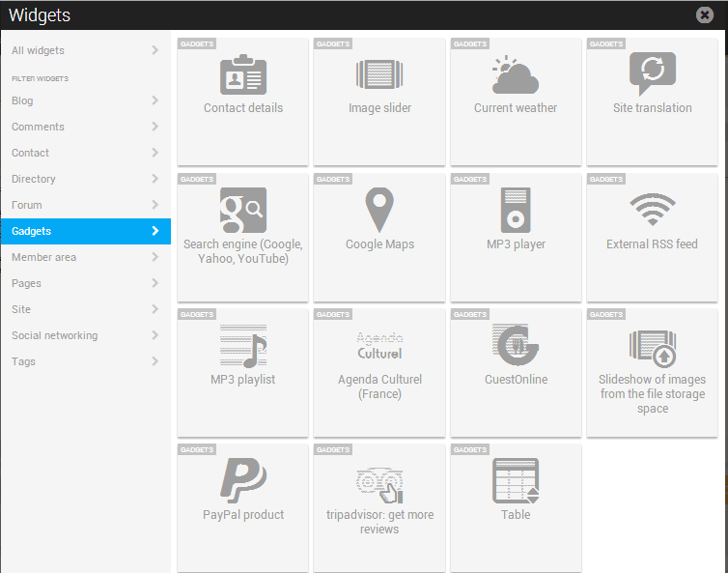Select the MP3 playlist music note icon
Screen dimensions: 728x573
[x=242, y=346]
